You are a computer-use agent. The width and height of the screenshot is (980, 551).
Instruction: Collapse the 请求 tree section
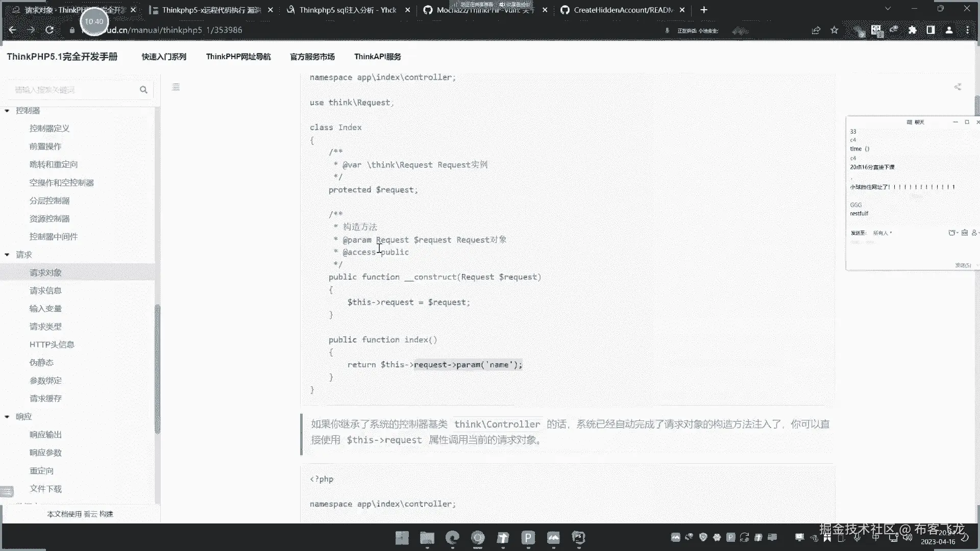[x=7, y=255]
